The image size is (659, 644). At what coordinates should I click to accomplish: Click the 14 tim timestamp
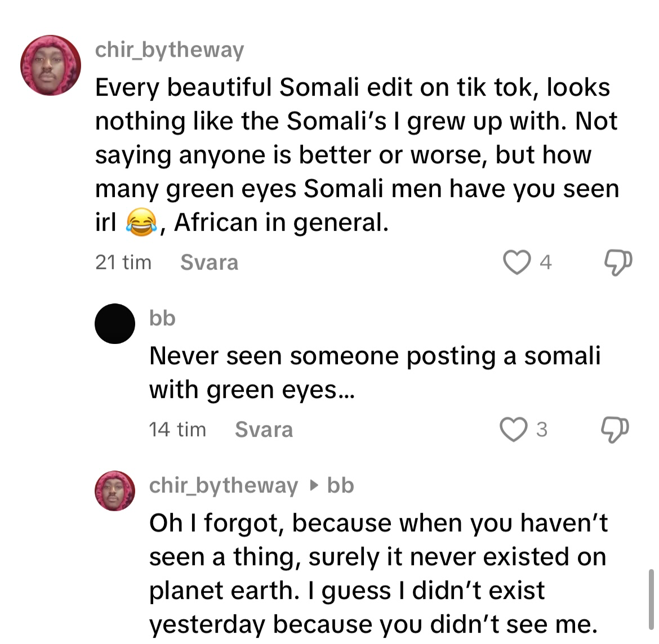tap(177, 430)
